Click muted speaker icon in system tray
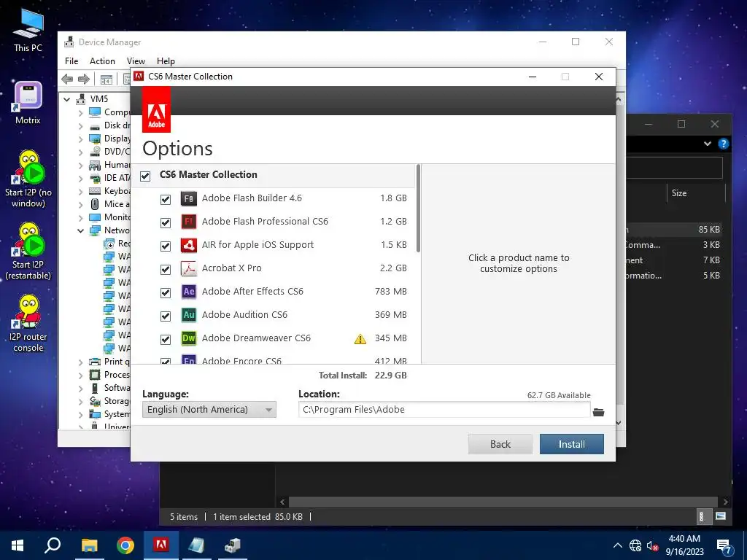747x560 pixels. [x=652, y=545]
